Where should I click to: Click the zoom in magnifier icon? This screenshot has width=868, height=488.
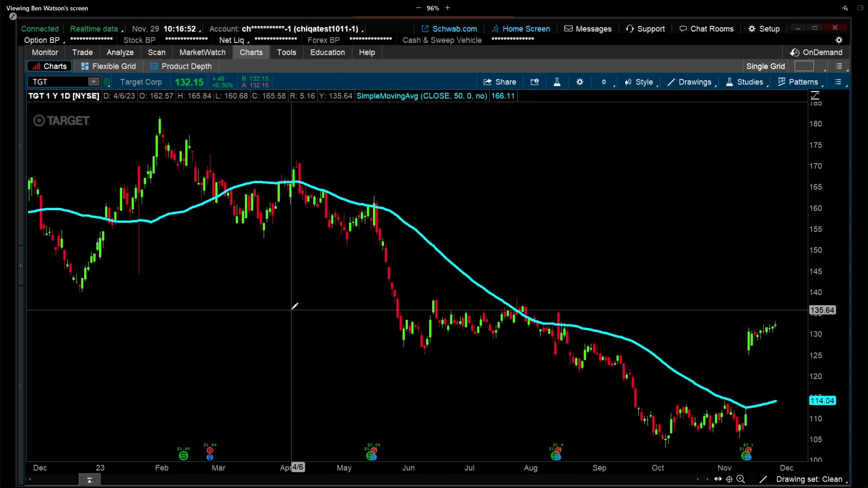(741, 479)
